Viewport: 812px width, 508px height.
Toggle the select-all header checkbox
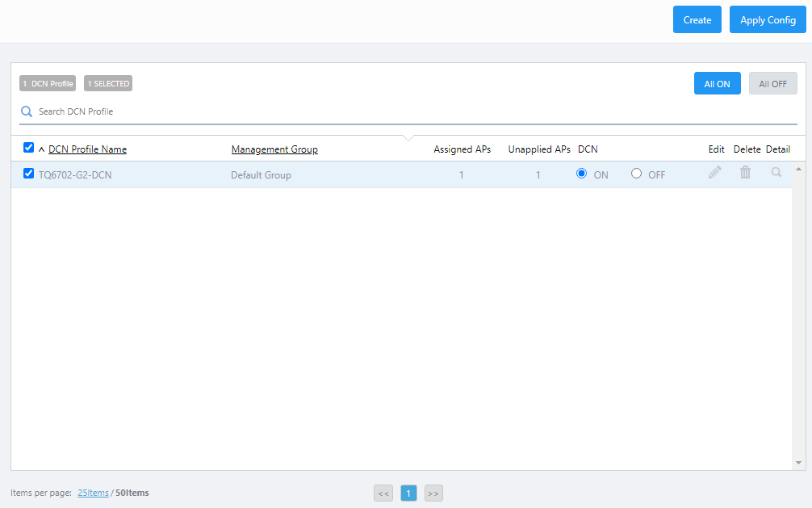(x=29, y=148)
